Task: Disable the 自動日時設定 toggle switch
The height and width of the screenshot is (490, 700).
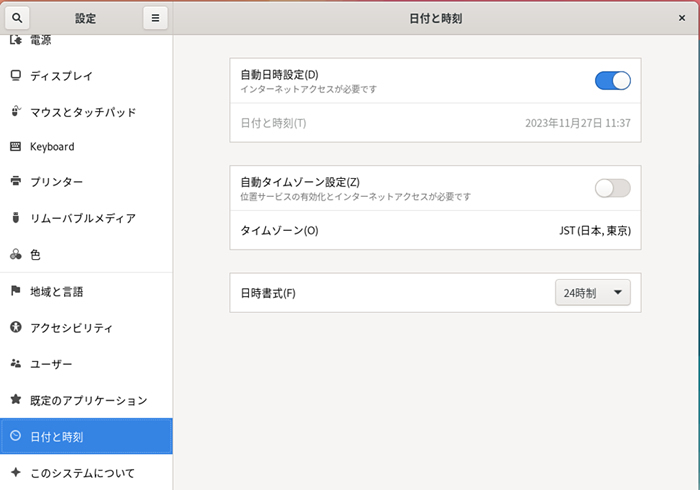Action: tap(612, 81)
